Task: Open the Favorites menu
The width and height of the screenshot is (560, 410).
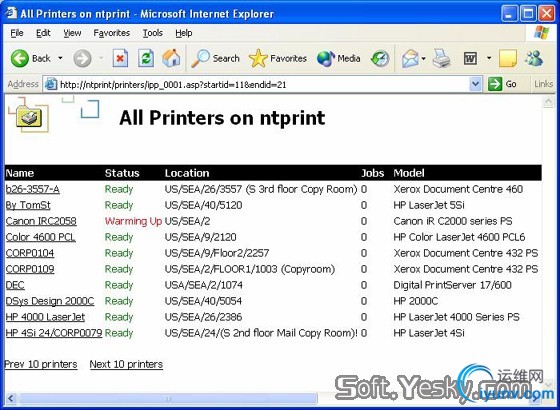Action: tap(111, 33)
